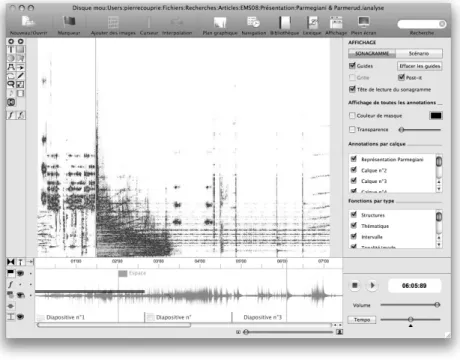
Task: Adjust the Tempo slider
Action: [x=410, y=319]
